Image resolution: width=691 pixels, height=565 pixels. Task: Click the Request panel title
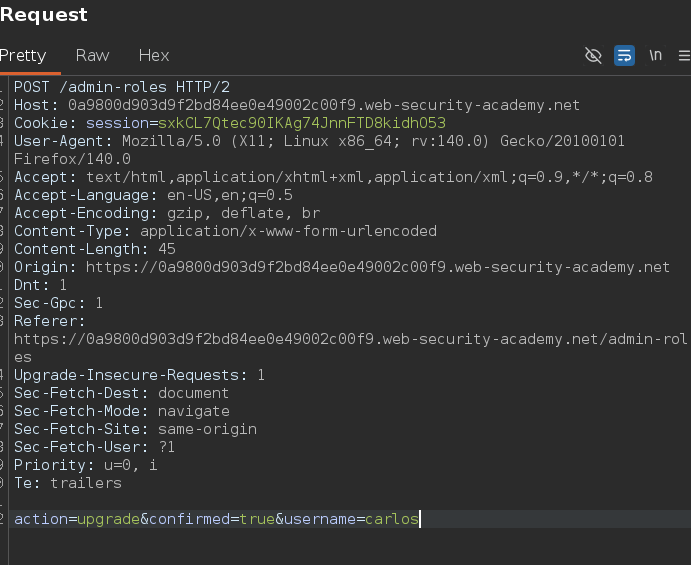[x=44, y=15]
